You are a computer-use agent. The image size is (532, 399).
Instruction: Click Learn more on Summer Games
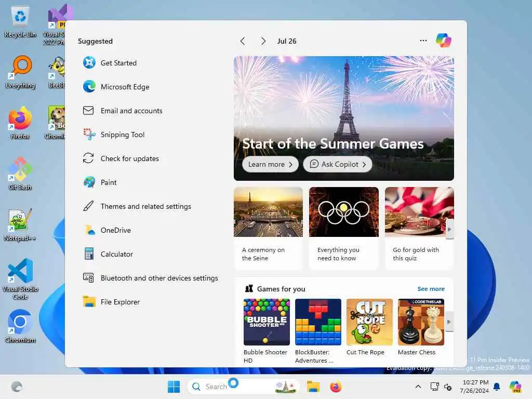270,164
